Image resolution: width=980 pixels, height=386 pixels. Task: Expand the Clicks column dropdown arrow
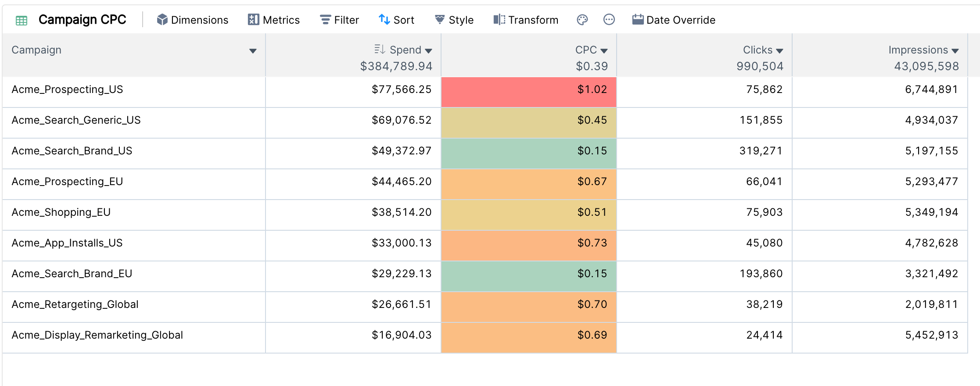[x=779, y=51]
